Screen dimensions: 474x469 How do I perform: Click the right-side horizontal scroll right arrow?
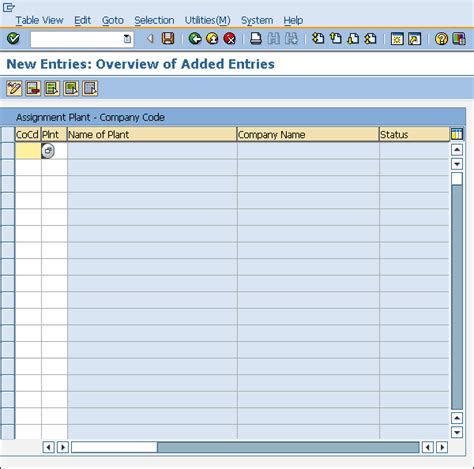(442, 447)
